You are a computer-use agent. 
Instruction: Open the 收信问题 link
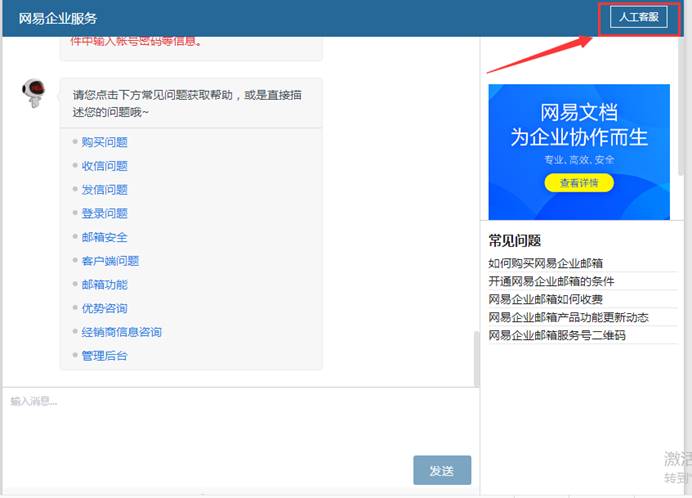[x=105, y=166]
